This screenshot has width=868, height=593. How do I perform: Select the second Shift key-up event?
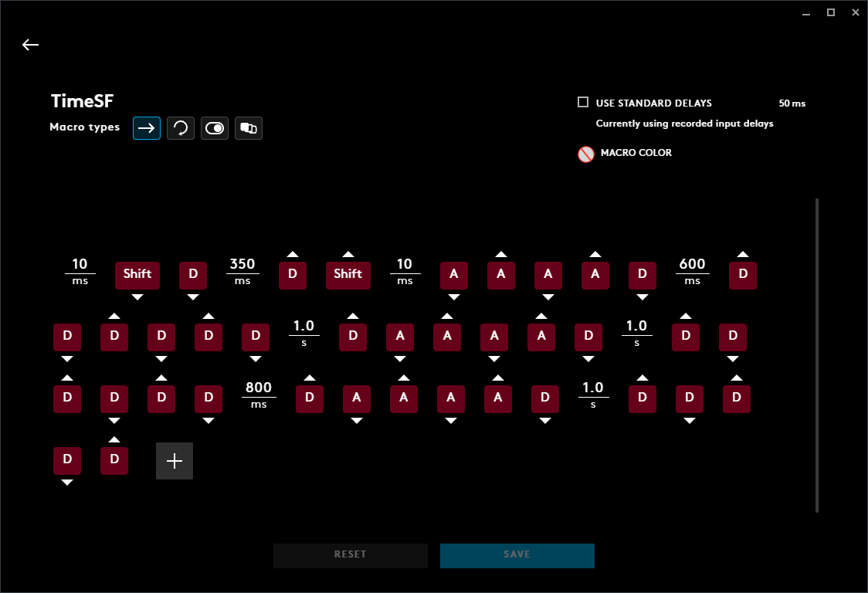coord(348,275)
